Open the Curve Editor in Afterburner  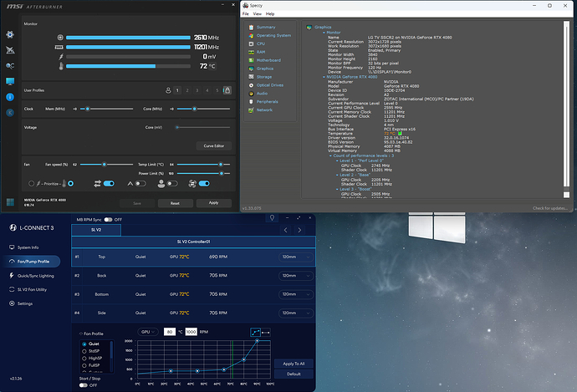tap(214, 146)
